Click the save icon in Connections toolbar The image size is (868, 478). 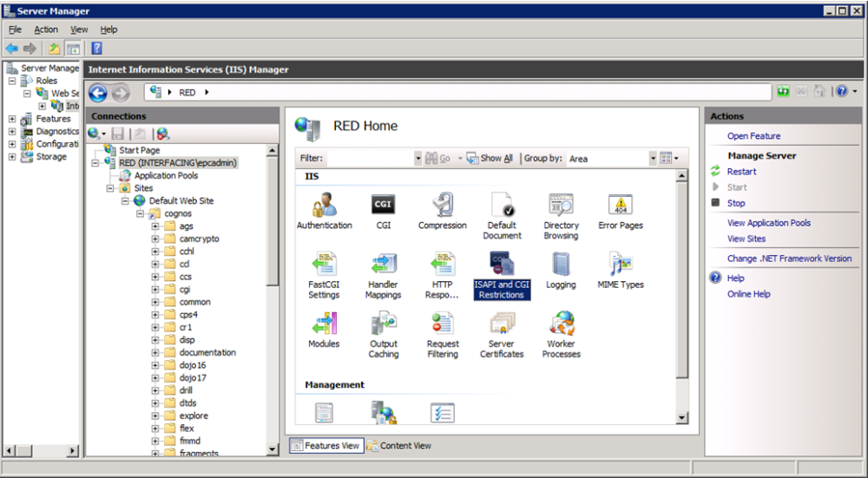point(117,134)
